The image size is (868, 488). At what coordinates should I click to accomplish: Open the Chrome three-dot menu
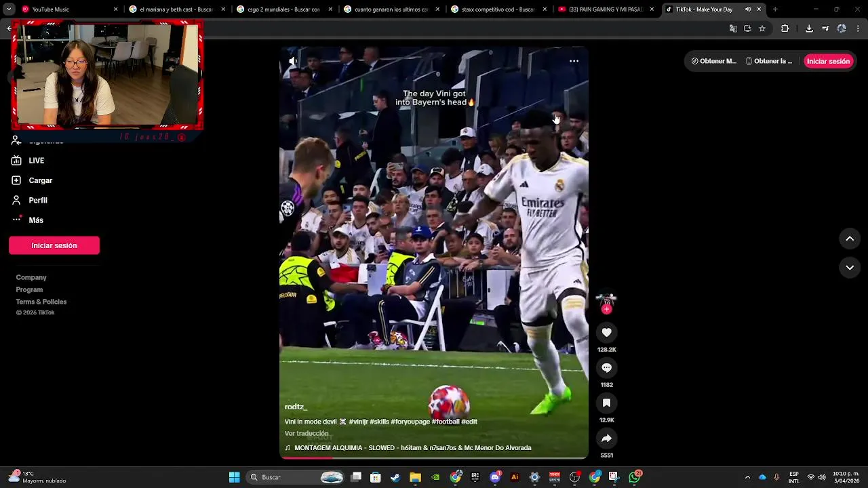859,28
